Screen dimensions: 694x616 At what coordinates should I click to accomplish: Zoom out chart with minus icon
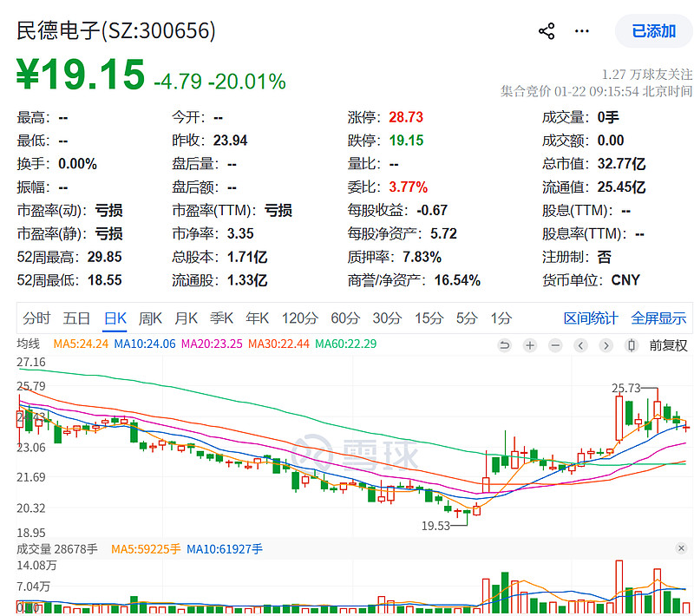555,345
